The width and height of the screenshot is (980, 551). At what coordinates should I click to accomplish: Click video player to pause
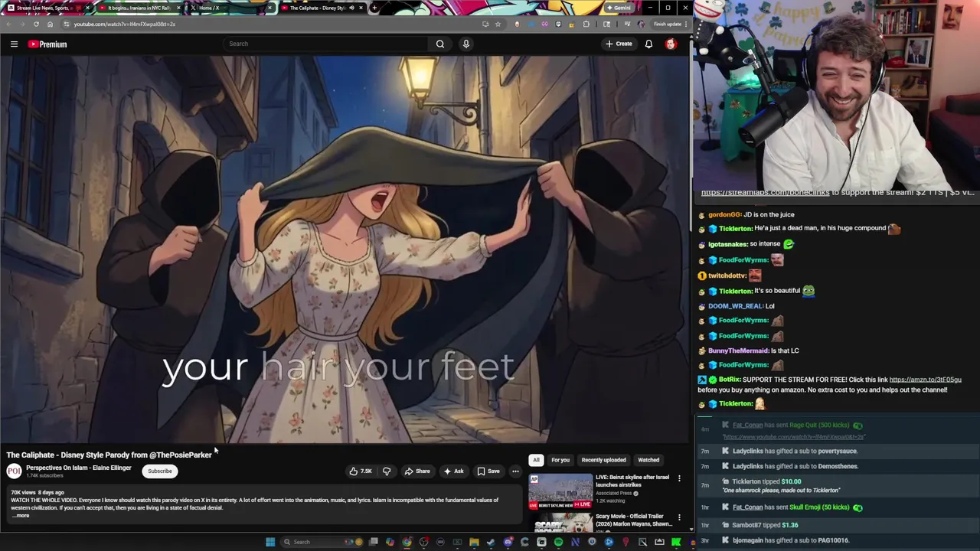(345, 249)
